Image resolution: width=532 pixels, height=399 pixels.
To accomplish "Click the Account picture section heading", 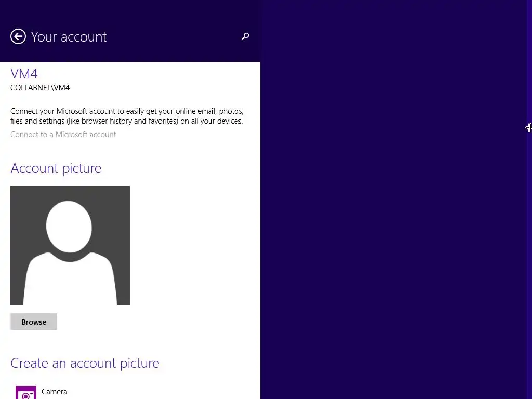I will click(x=56, y=168).
